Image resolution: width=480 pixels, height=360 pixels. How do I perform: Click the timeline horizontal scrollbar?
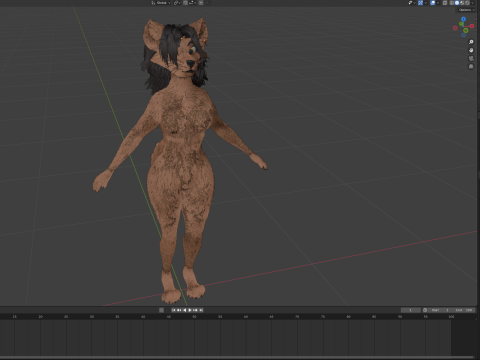[x=238, y=357]
